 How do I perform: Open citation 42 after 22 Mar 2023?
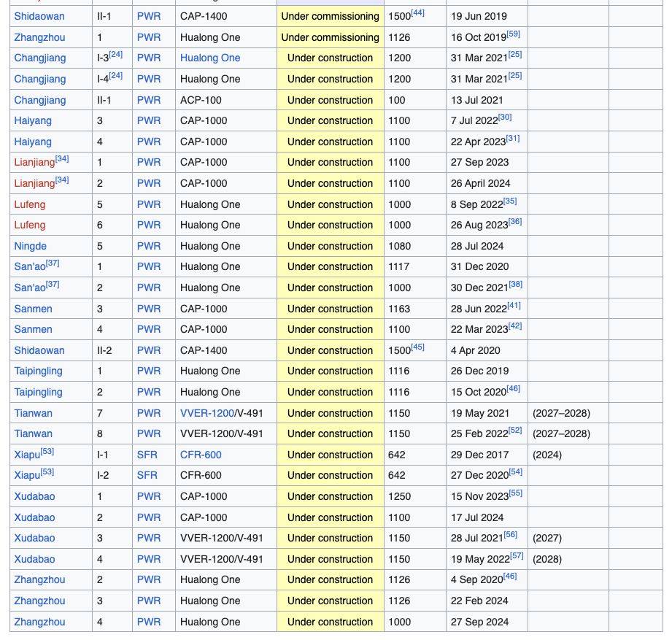[515, 325]
